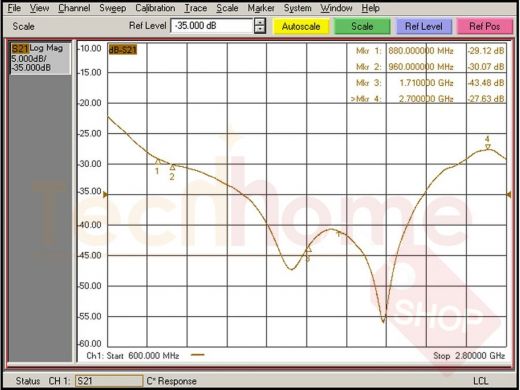
Task: Open the Trace menu
Action: pyautogui.click(x=196, y=8)
